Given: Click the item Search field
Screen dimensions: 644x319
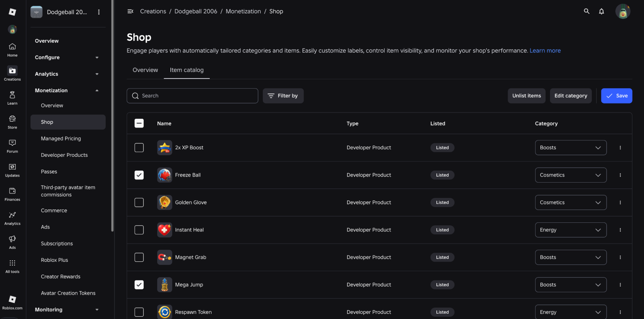Looking at the screenshot, I should 192,96.
